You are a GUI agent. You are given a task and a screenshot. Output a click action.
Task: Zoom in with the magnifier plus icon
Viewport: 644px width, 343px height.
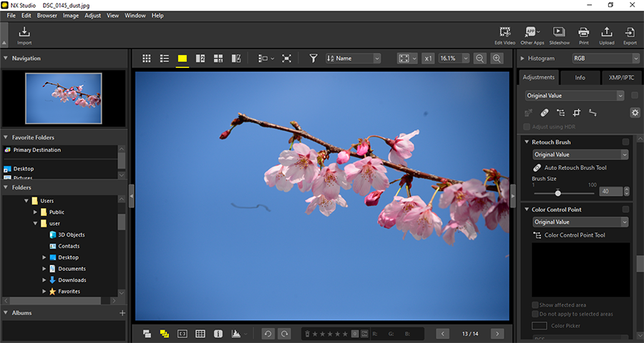point(497,59)
